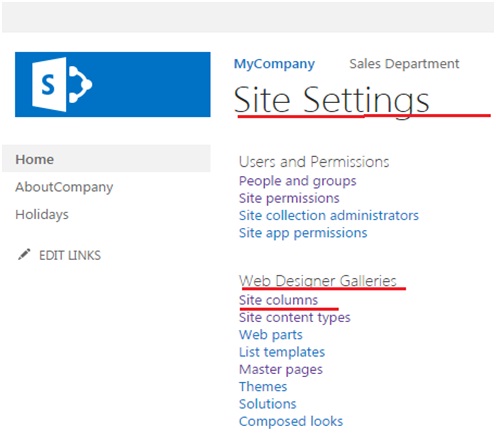Screen dimensions: 496x437
Task: Open Holidays in the left navigation
Action: [x=42, y=215]
